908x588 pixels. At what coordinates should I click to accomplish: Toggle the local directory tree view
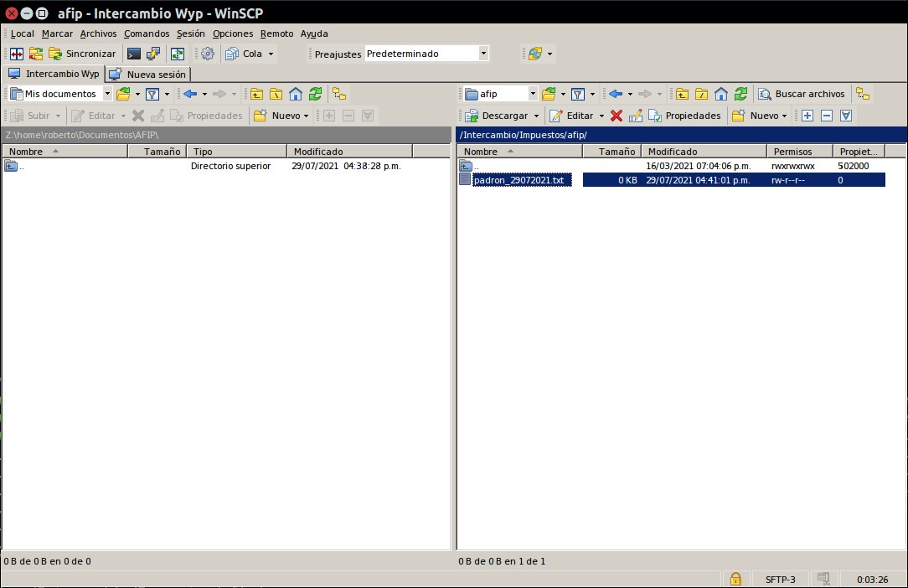point(338,94)
